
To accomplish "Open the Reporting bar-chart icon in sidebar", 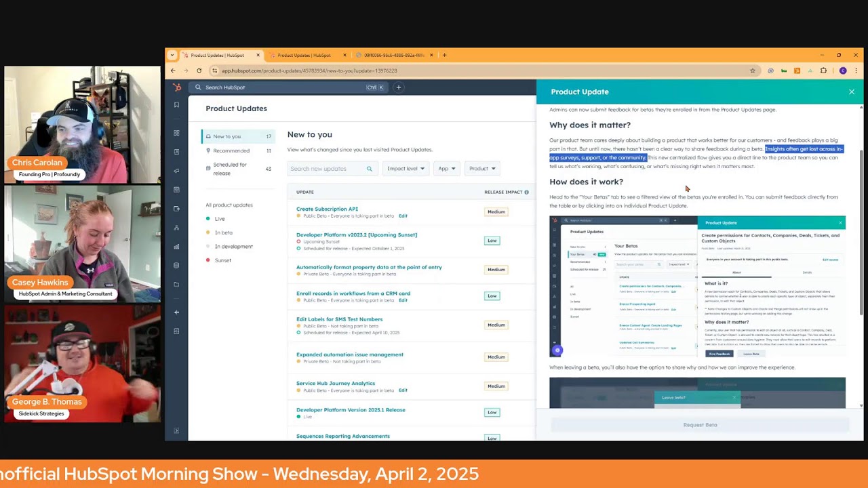I will pos(177,247).
